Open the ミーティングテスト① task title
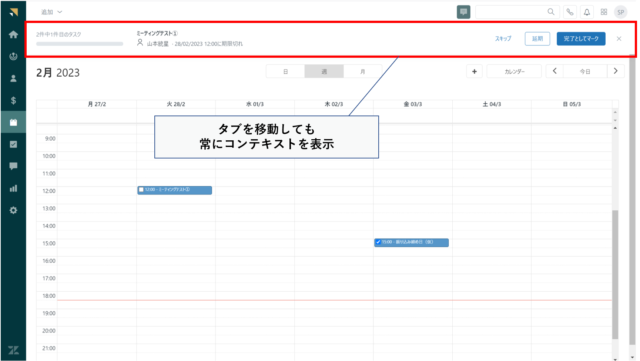 [x=157, y=33]
